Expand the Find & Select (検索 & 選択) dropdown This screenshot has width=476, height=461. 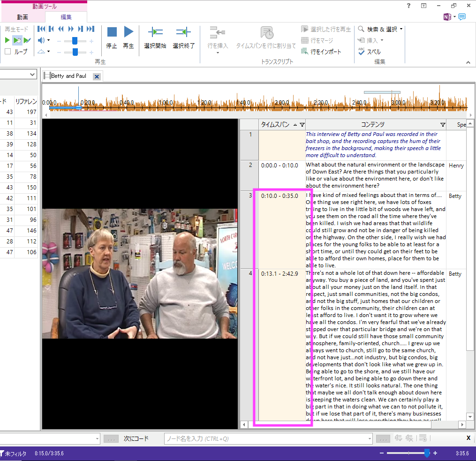point(401,29)
